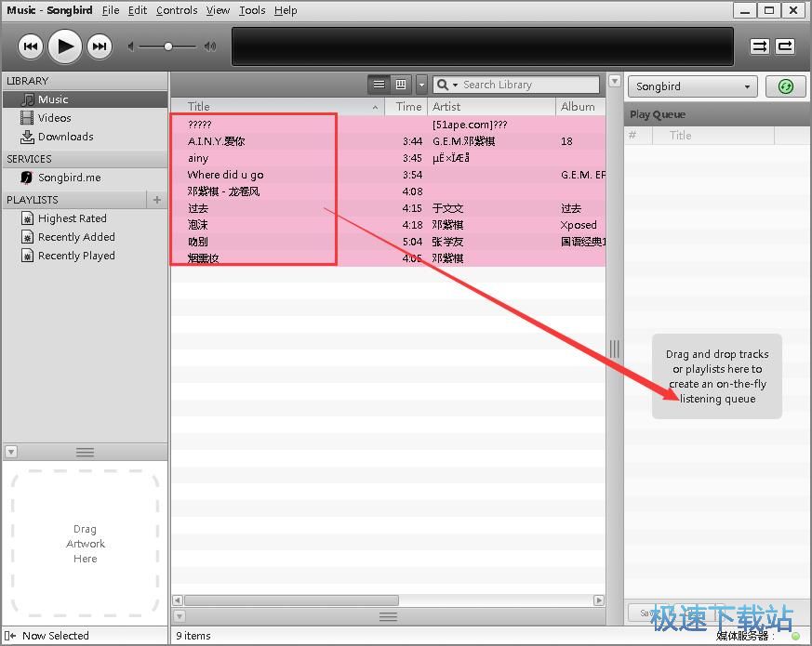Sort by the Album column header
Viewport: 812px width, 646px height.
[x=580, y=107]
